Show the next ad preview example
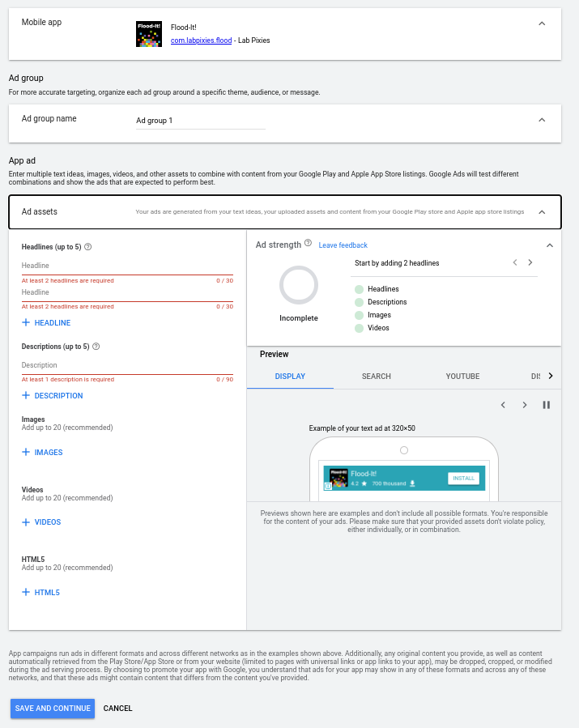 (524, 405)
